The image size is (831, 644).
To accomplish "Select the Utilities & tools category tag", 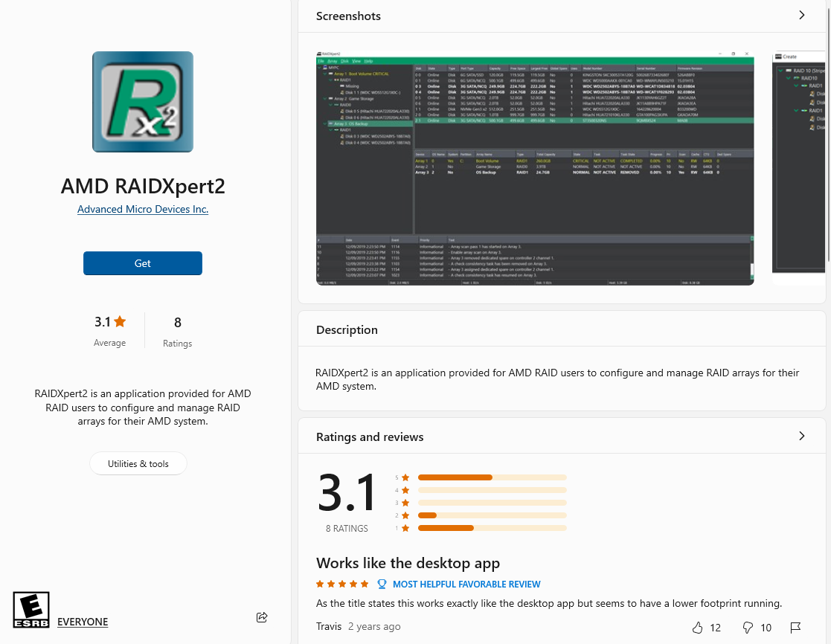I will (x=138, y=464).
